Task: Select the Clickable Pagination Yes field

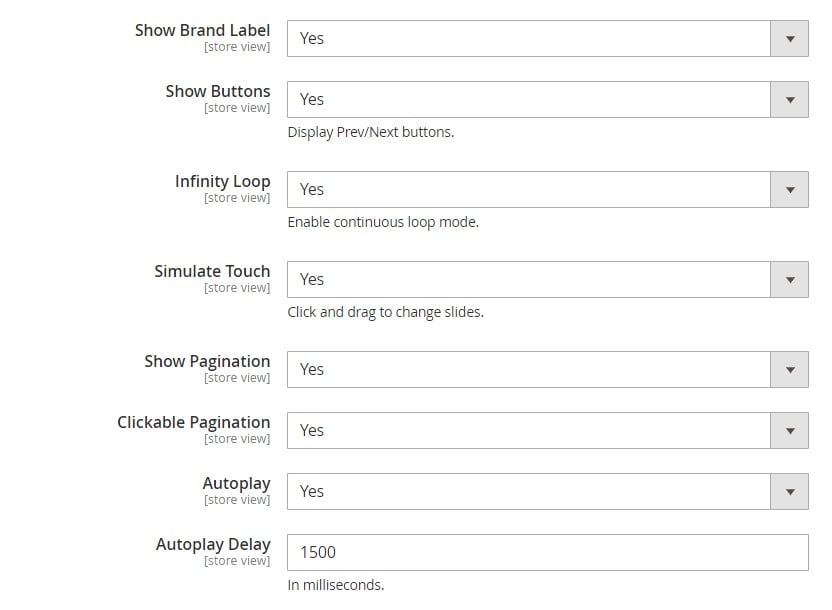Action: [x=548, y=431]
